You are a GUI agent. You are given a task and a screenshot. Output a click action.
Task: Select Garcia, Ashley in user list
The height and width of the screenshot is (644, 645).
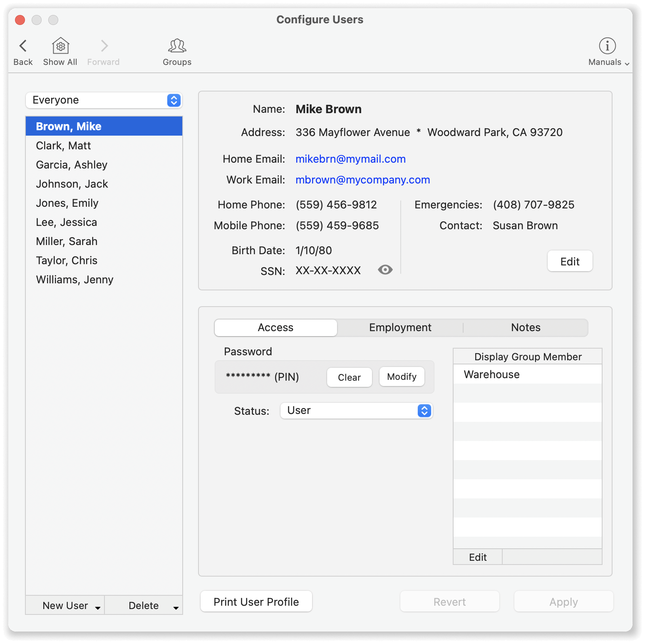tap(104, 165)
